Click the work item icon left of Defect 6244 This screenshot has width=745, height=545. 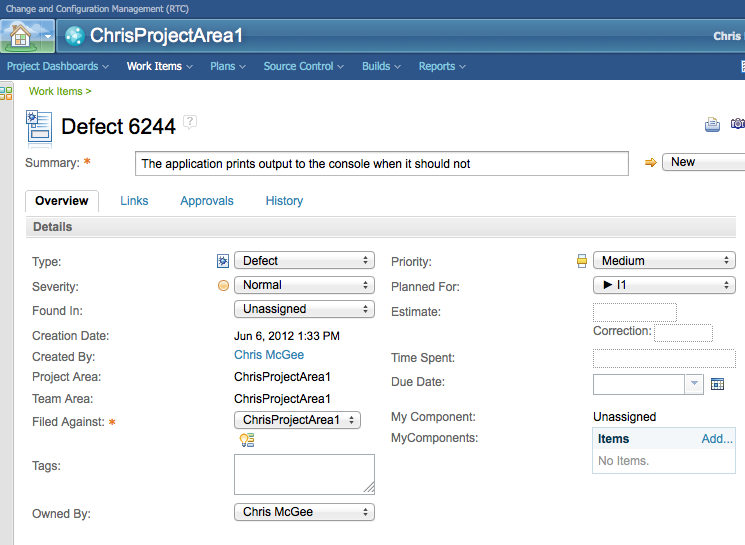[39, 126]
